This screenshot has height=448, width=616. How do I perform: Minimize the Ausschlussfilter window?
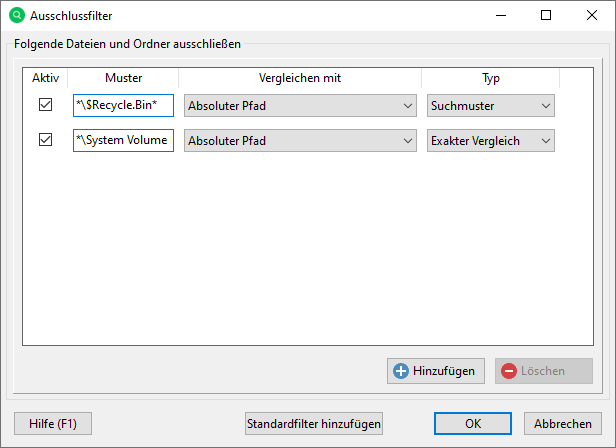(500, 15)
